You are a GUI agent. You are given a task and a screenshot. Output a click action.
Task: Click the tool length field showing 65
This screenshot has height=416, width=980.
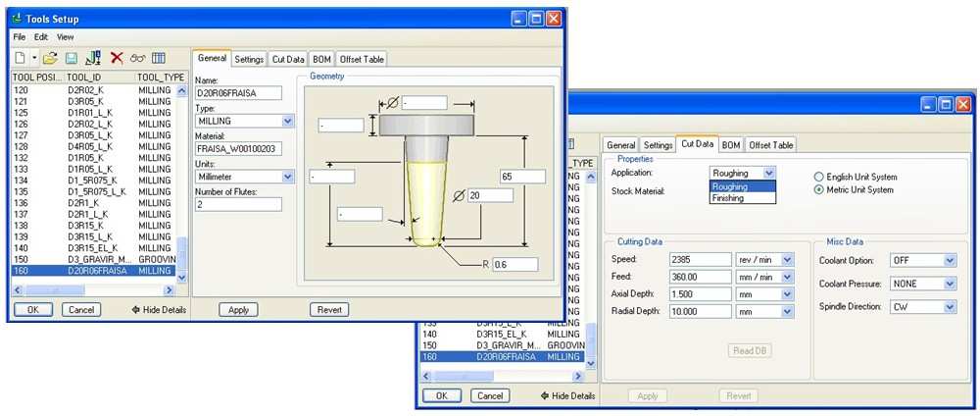pyautogui.click(x=523, y=177)
